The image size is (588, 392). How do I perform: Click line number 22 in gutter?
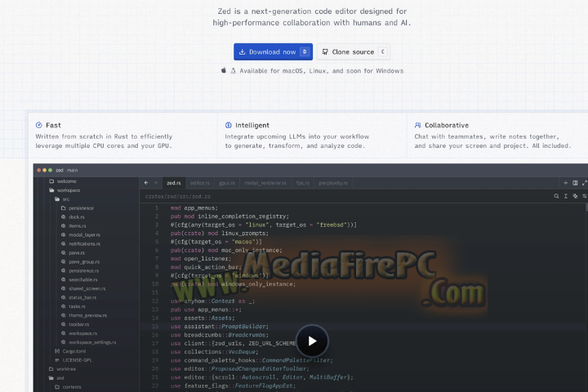155,386
